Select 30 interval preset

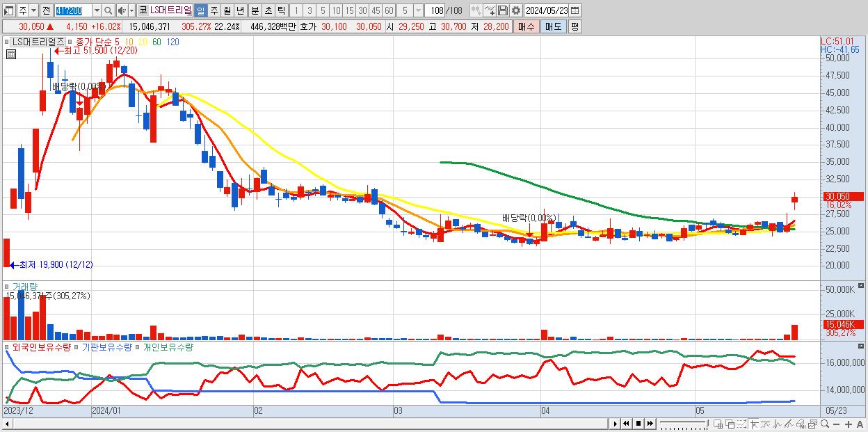362,10
